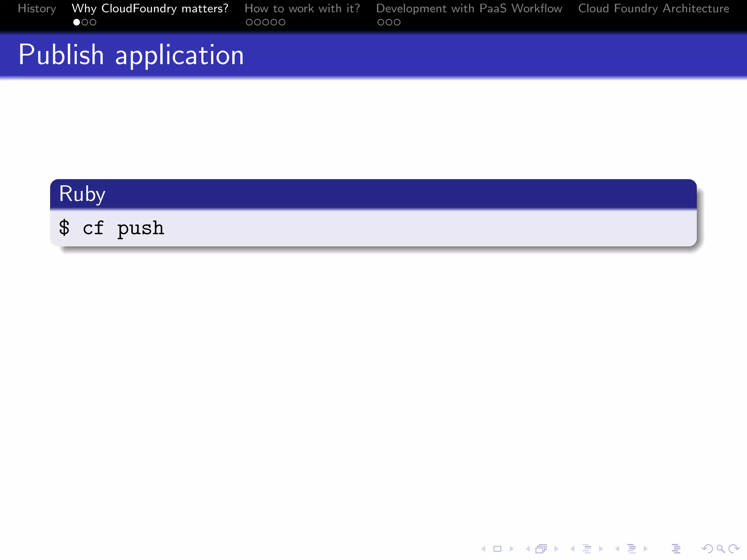
Task: Go to the next section arrow
Action: pos(646,549)
